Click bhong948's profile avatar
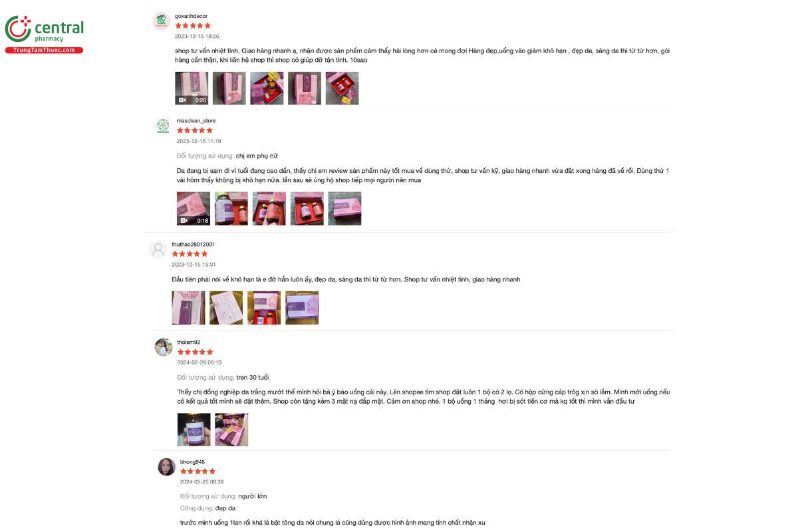The height and width of the screenshot is (532, 798). click(166, 467)
